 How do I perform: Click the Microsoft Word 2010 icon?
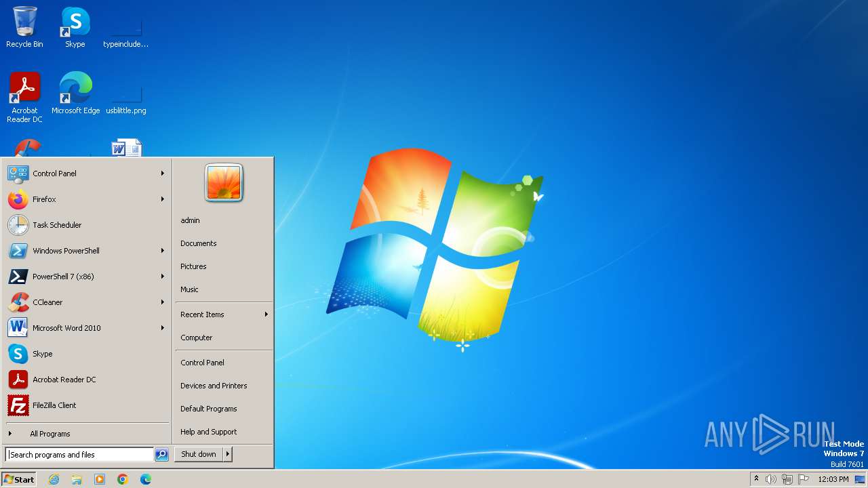[18, 328]
